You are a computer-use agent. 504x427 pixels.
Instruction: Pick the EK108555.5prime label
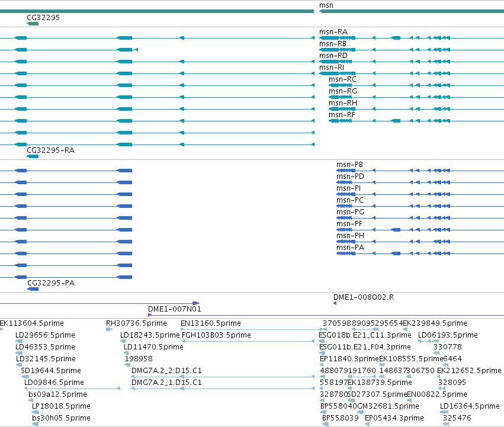pyautogui.click(x=411, y=359)
